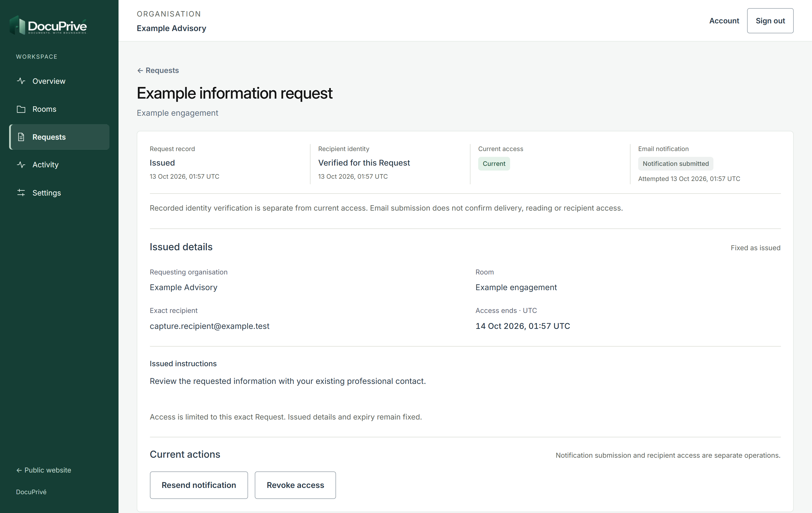
Task: Click the Example engagement room value
Action: tap(516, 287)
